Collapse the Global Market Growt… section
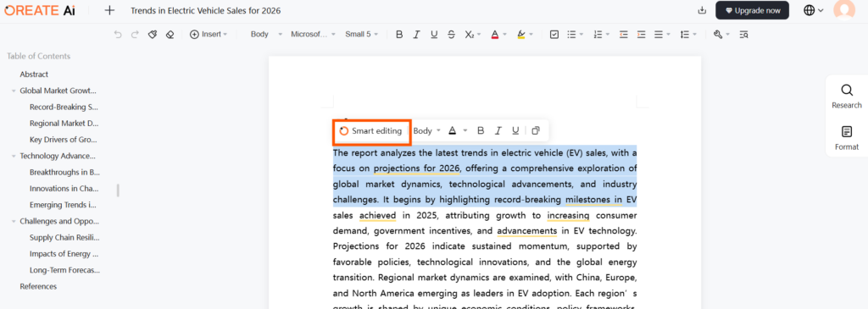This screenshot has width=868, height=309. click(x=14, y=91)
